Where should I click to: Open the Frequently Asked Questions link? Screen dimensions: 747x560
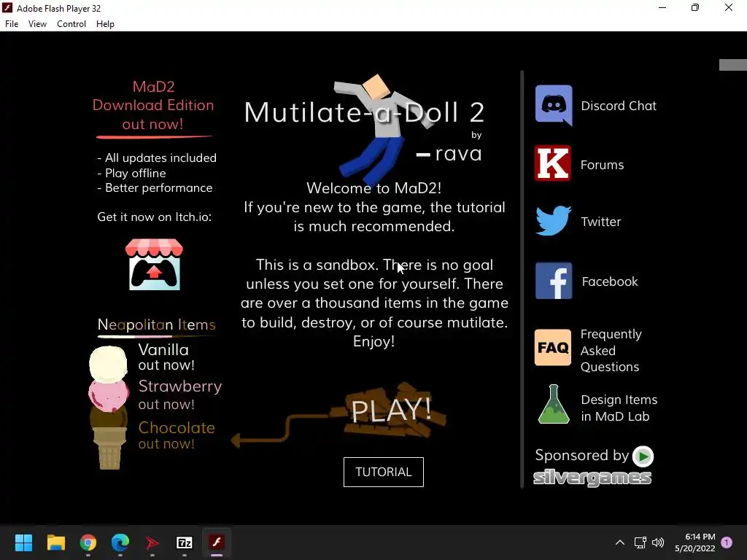611,351
